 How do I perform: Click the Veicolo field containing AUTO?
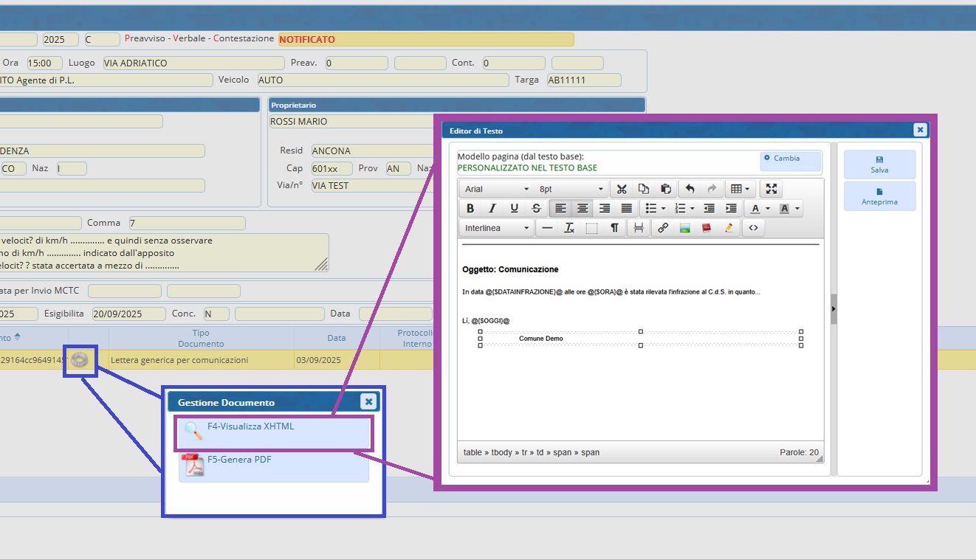382,80
